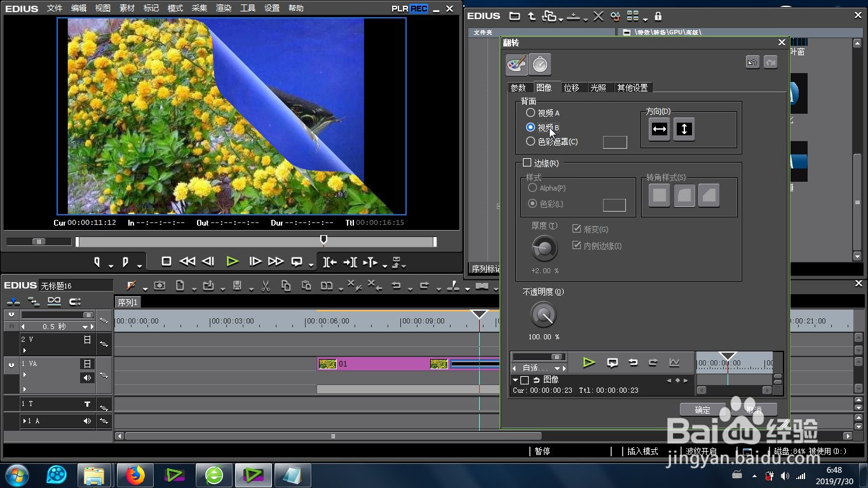Click the 色彩遮罩 color swatch
This screenshot has width=868, height=488.
[614, 142]
